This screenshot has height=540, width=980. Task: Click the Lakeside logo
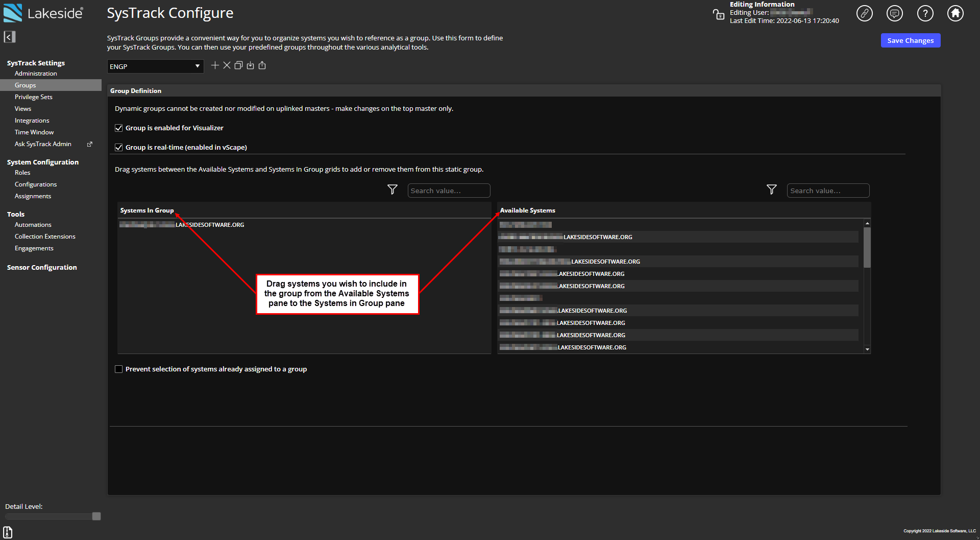click(x=43, y=13)
